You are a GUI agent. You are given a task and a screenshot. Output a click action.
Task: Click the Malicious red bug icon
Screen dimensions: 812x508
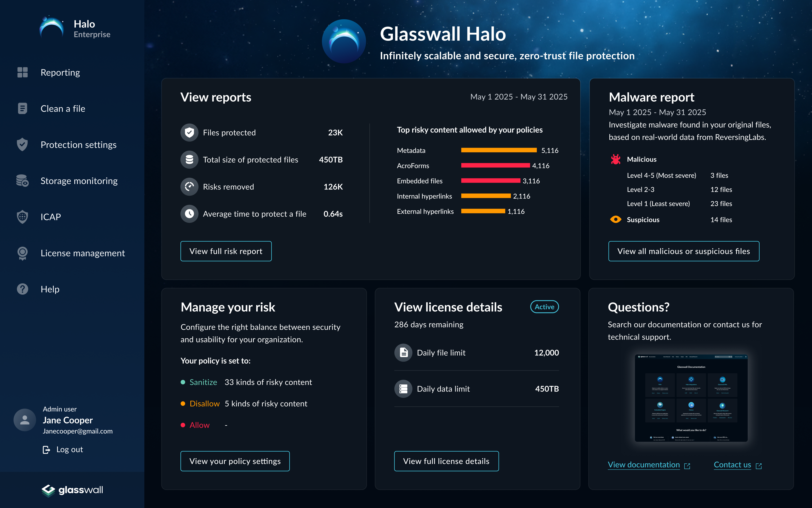(x=616, y=159)
